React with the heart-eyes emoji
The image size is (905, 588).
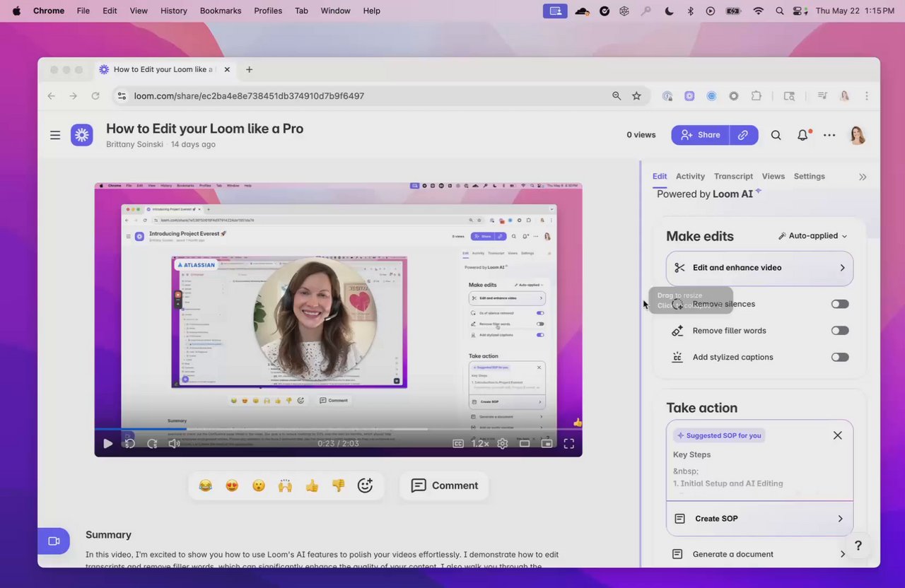[x=232, y=486]
